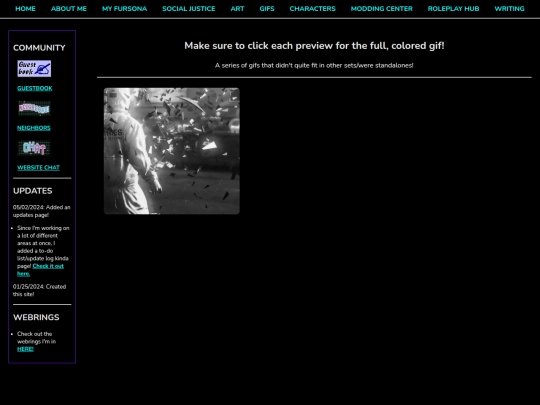Screen dimensions: 540x405
Task: Open the ROLEPLAY HUB
Action: (x=453, y=9)
